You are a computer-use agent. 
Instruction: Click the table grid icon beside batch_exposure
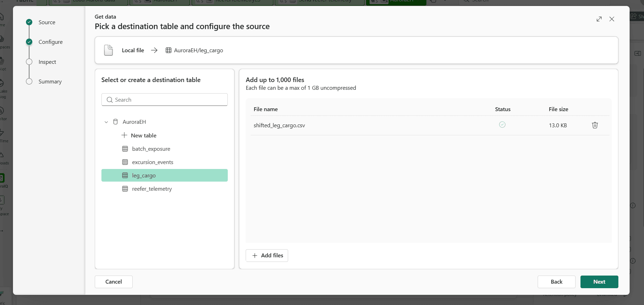(125, 149)
